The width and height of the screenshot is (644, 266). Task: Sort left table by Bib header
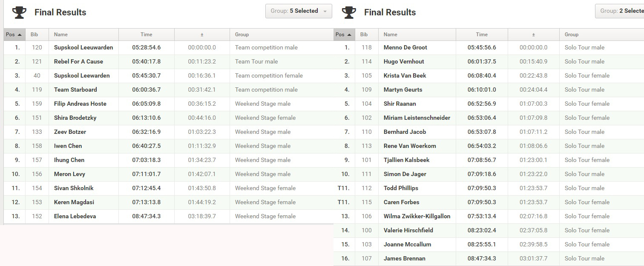point(37,35)
